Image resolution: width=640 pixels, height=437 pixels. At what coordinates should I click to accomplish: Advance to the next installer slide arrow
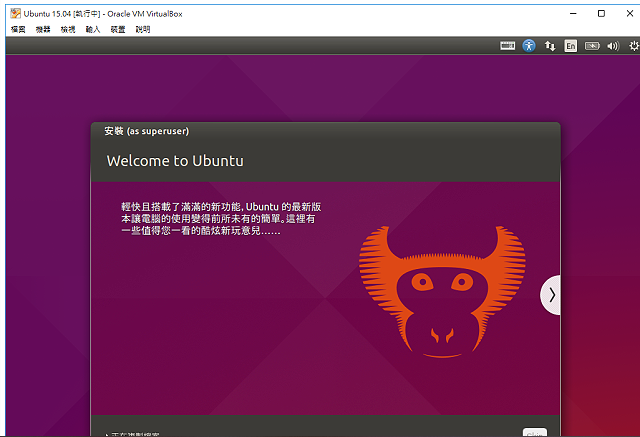(551, 295)
